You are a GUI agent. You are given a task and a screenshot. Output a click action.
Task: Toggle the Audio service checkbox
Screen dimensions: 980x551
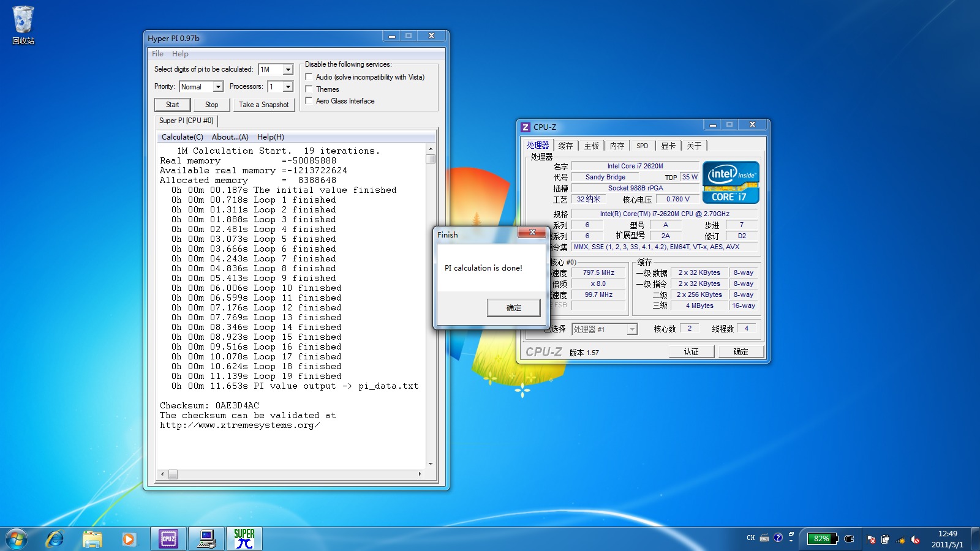click(309, 77)
